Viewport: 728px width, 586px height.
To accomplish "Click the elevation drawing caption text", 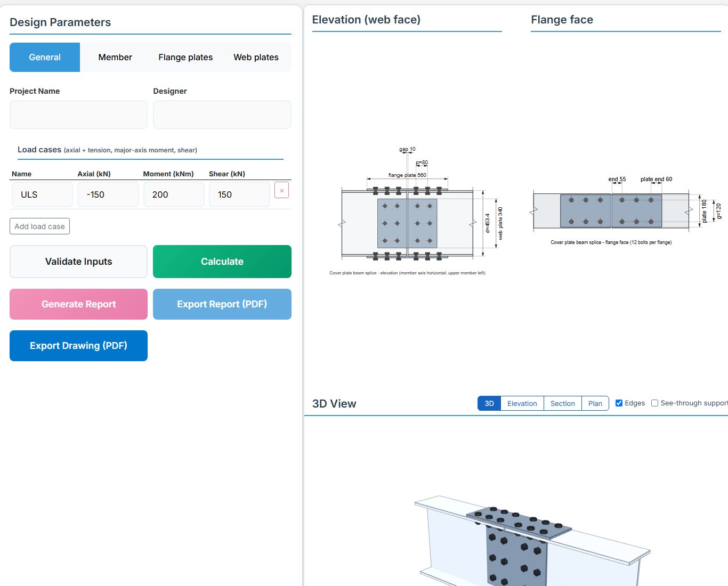I will (407, 273).
